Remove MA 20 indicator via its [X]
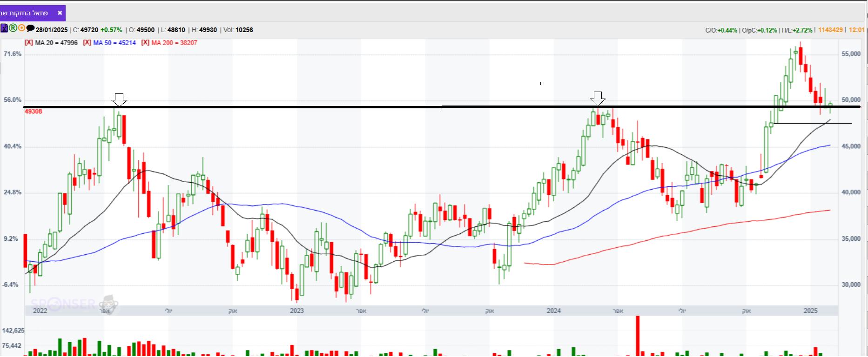Screen dimensions: 868x357 tap(29, 43)
